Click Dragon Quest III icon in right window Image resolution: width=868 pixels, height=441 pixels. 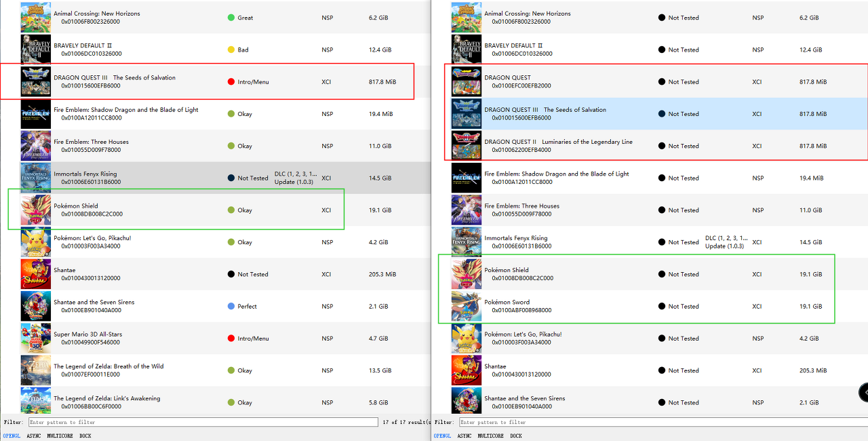pos(466,114)
